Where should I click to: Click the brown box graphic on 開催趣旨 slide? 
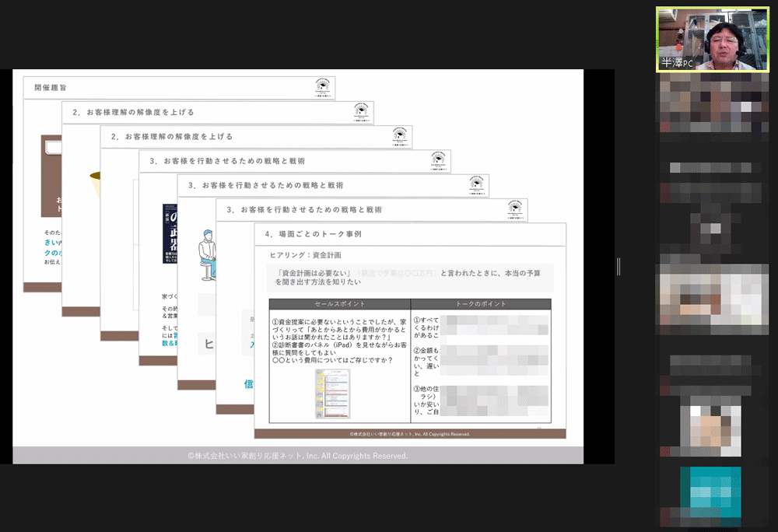(x=51, y=180)
